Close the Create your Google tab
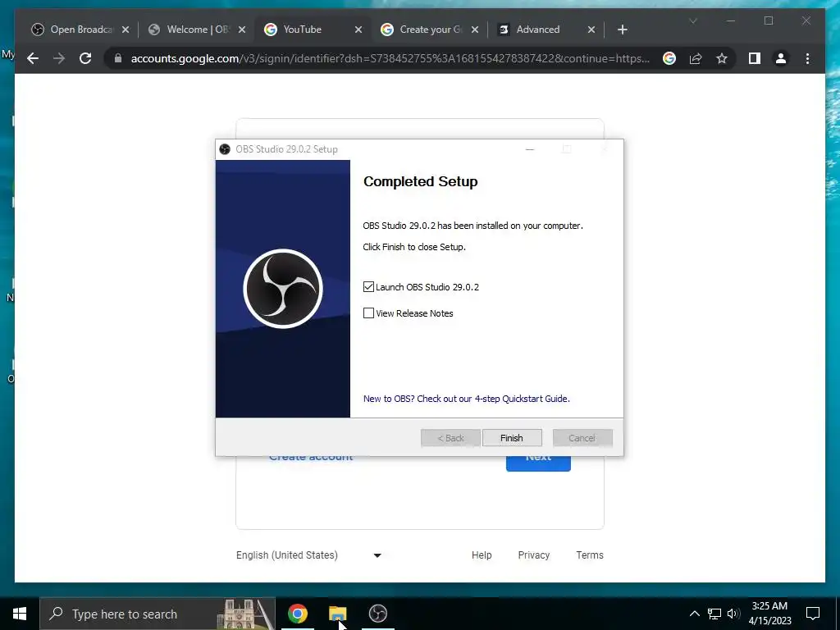This screenshot has width=840, height=630. 475,30
